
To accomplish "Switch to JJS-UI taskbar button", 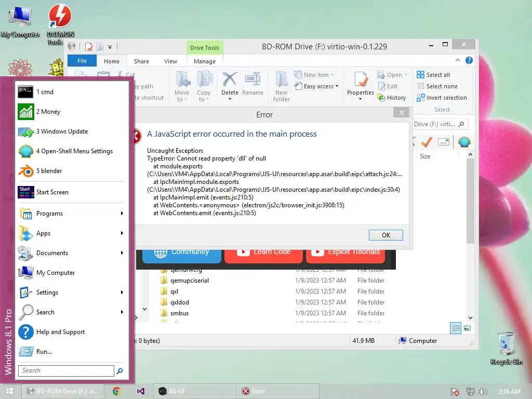I will (x=194, y=391).
